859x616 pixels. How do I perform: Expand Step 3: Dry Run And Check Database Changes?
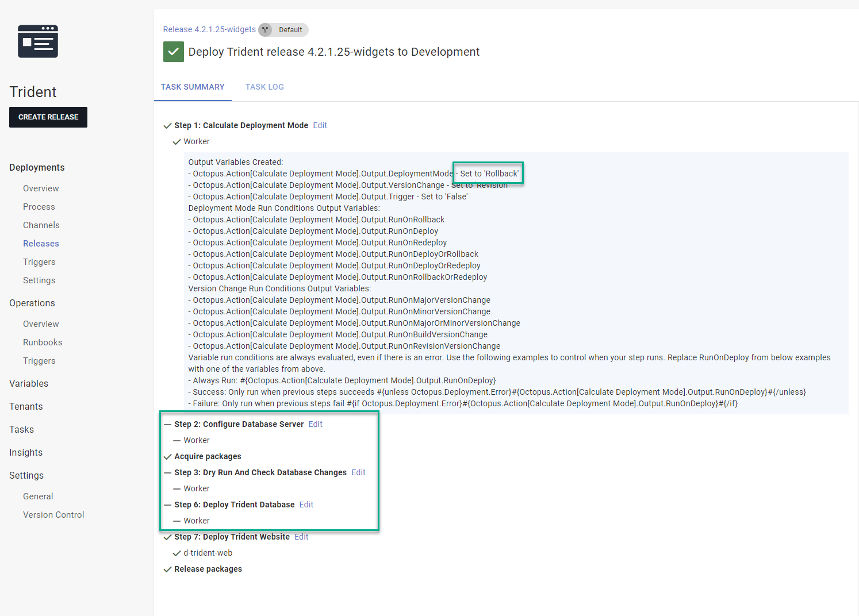pos(259,472)
